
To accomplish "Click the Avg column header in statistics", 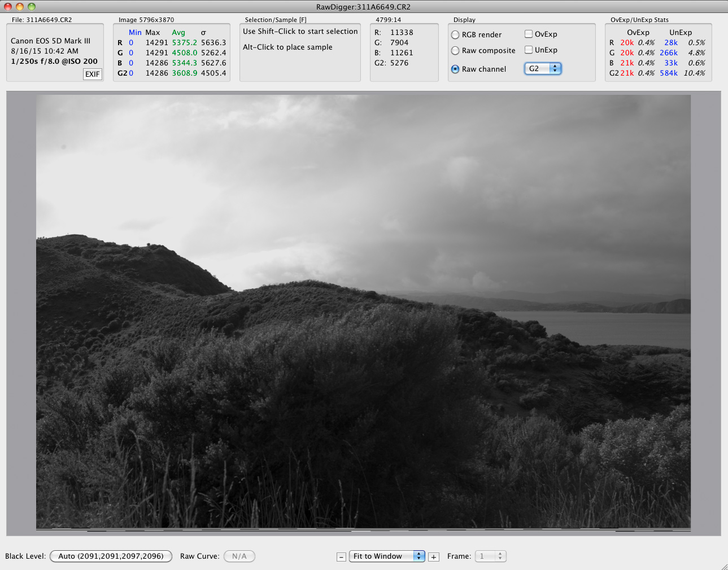I will click(178, 33).
